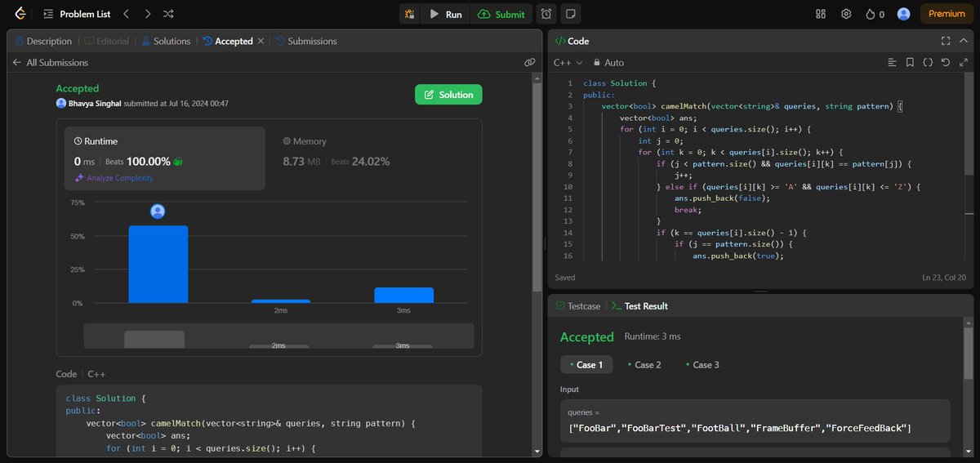
Task: Click the queries input value box
Action: point(755,421)
